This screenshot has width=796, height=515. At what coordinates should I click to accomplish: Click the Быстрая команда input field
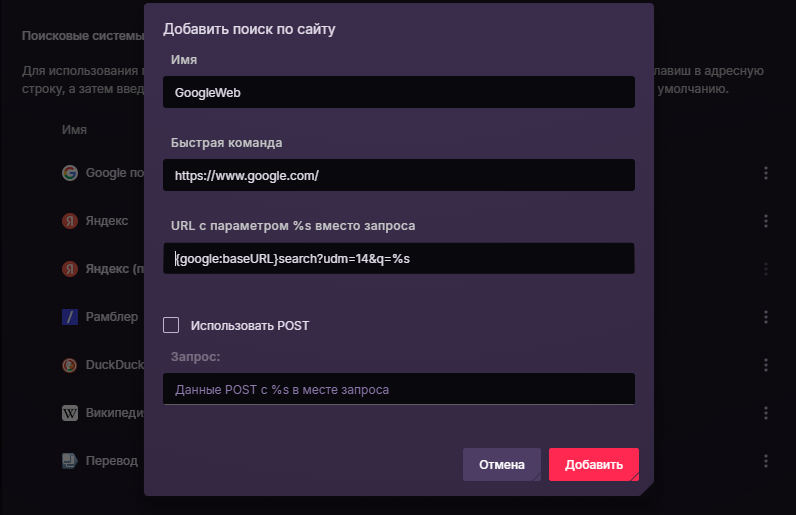[x=398, y=175]
